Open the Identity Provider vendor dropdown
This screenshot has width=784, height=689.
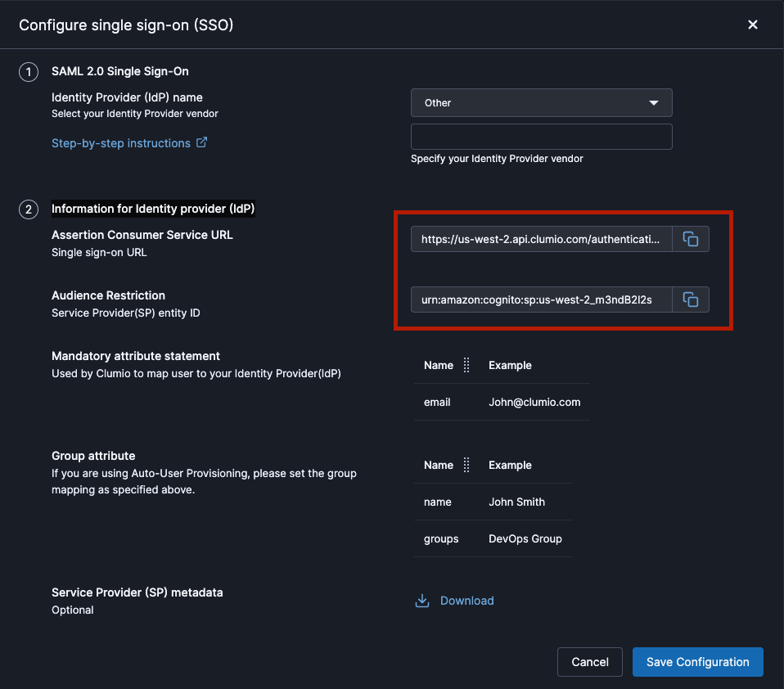click(x=541, y=102)
